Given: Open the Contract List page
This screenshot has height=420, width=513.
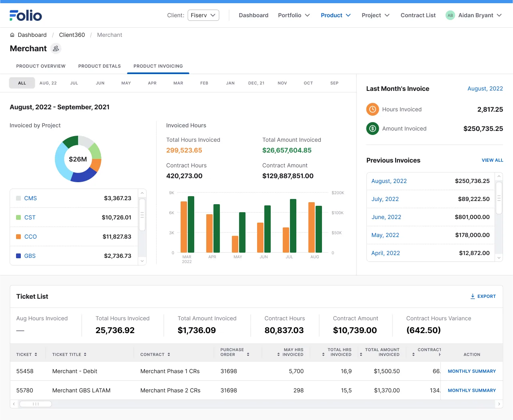Looking at the screenshot, I should (x=418, y=15).
